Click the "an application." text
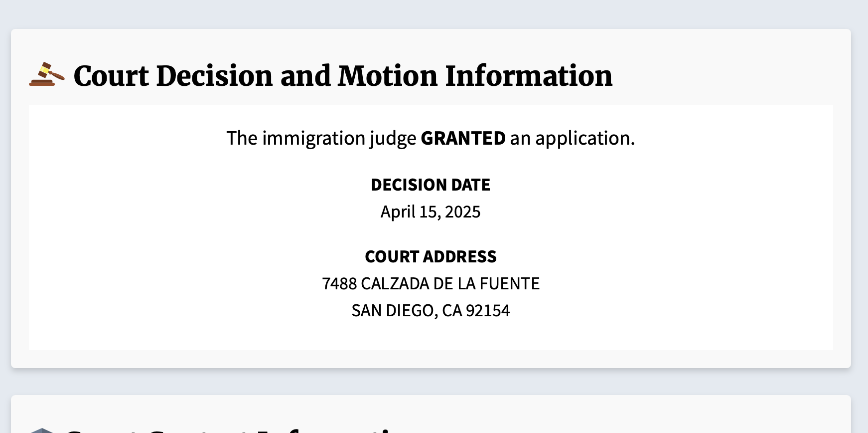Image resolution: width=868 pixels, height=433 pixels. click(x=573, y=138)
